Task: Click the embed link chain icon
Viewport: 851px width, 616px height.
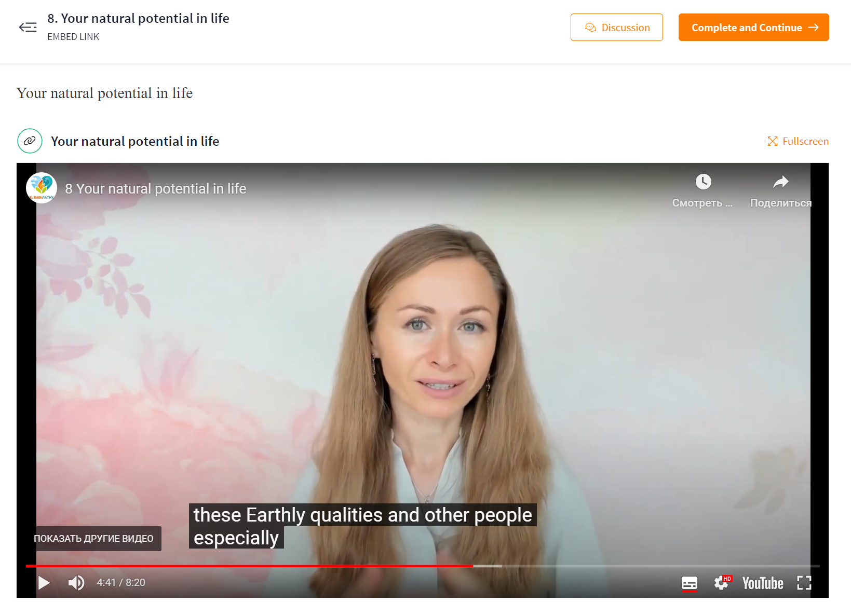Action: pos(30,141)
